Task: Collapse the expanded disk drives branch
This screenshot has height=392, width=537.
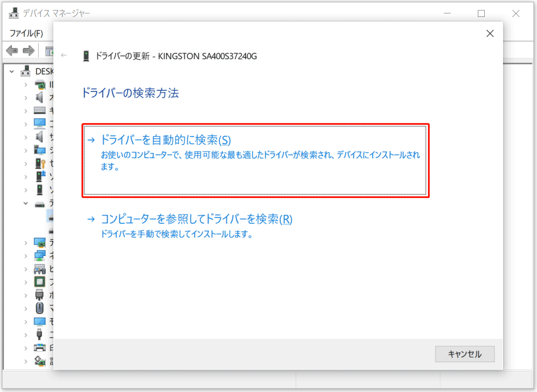Action: [25, 202]
